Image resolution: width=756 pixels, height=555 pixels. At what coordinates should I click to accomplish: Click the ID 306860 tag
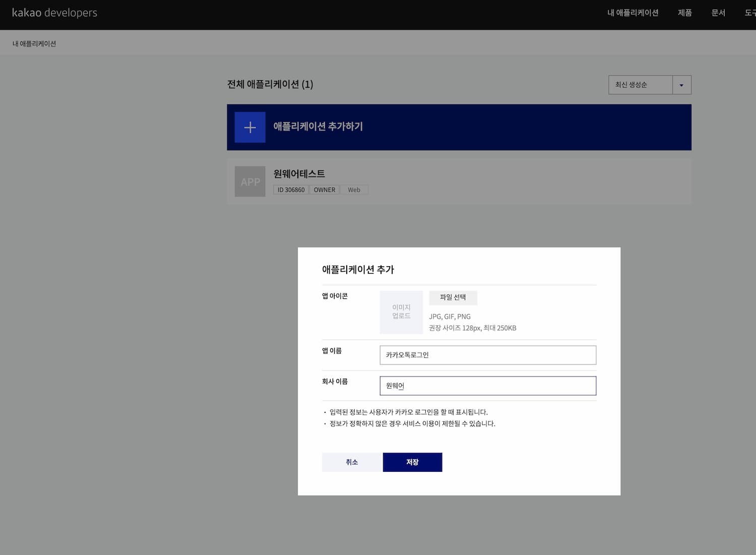coord(291,190)
